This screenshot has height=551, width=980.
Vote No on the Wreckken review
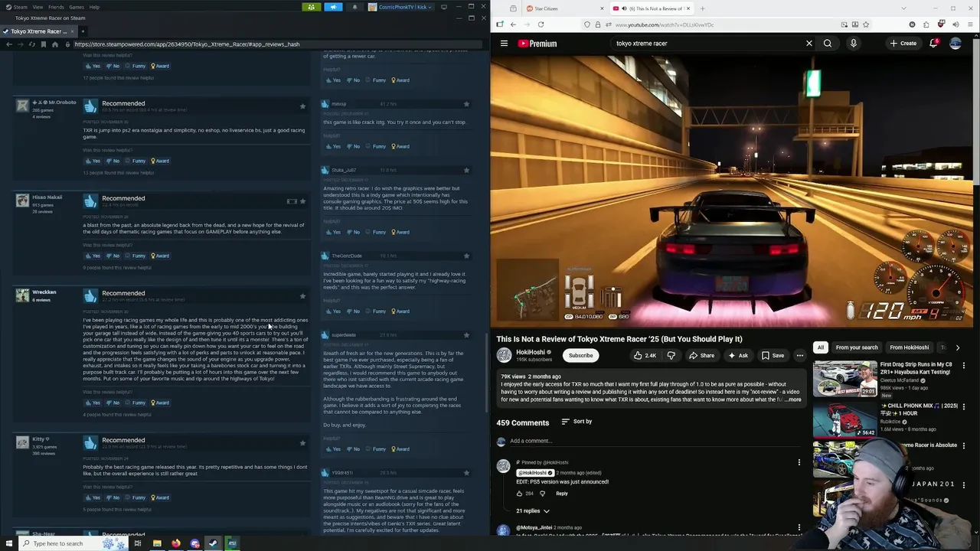(113, 403)
